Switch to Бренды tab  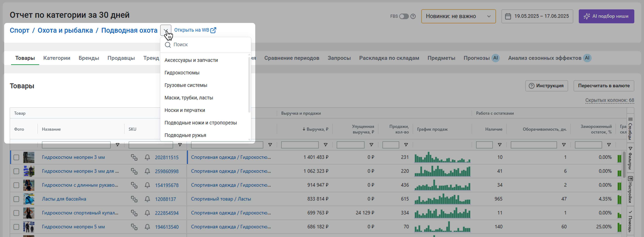pyautogui.click(x=89, y=58)
